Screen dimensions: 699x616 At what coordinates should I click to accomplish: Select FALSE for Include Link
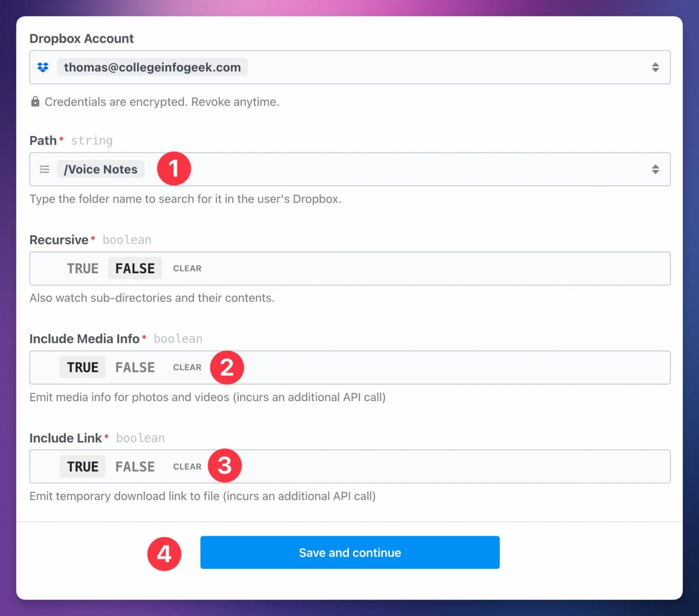tap(135, 466)
